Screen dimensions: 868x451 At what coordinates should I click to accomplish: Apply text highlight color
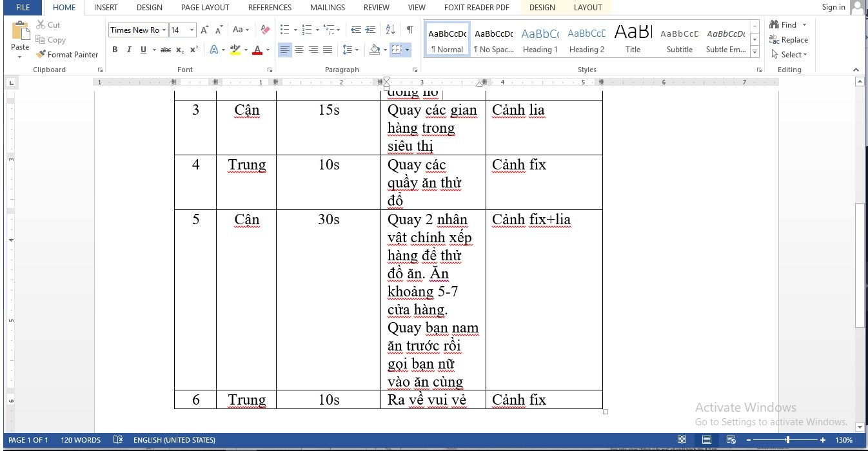(x=235, y=50)
